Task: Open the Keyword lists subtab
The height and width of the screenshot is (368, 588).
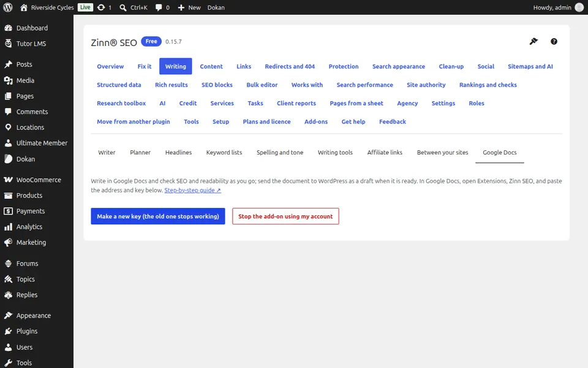Action: [224, 153]
